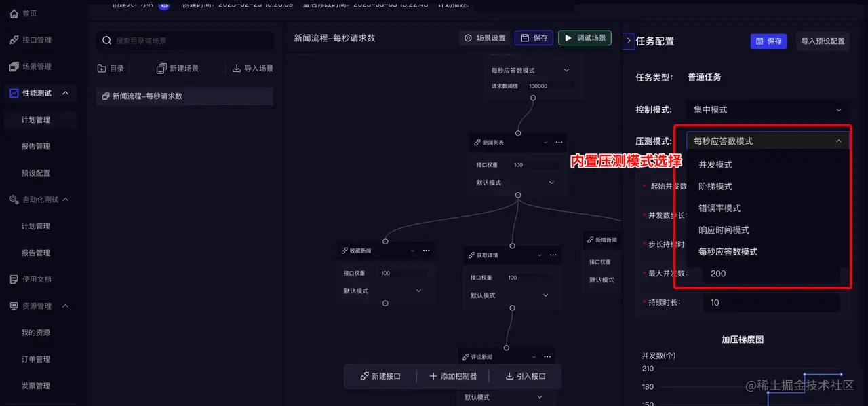The height and width of the screenshot is (406, 868).
Task: Click the 导入预设配置 button
Action: (823, 41)
